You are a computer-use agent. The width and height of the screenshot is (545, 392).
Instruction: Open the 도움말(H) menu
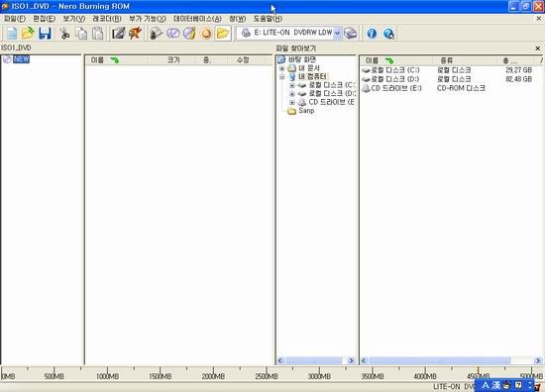click(268, 19)
